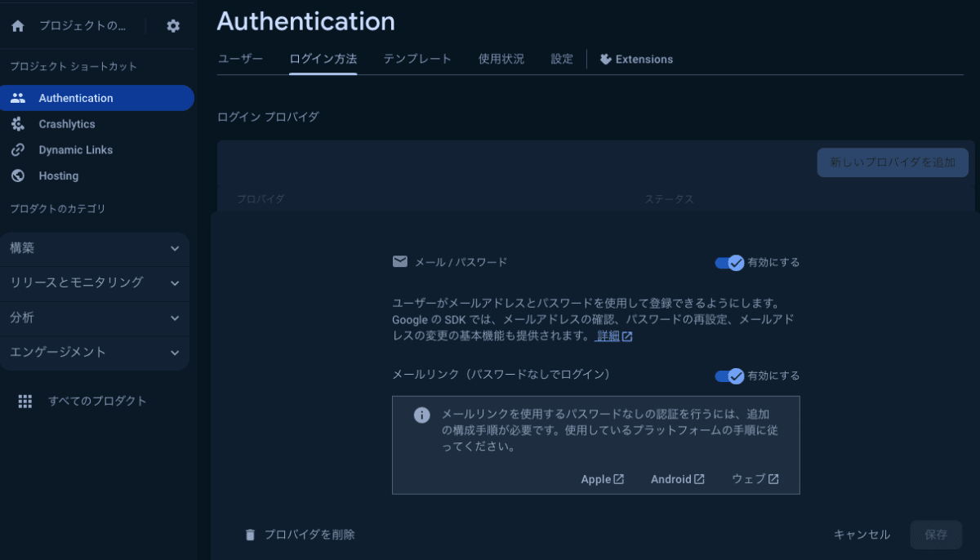980x560 pixels.
Task: Click the プロジェクト ショートカット heading
Action: point(73,66)
